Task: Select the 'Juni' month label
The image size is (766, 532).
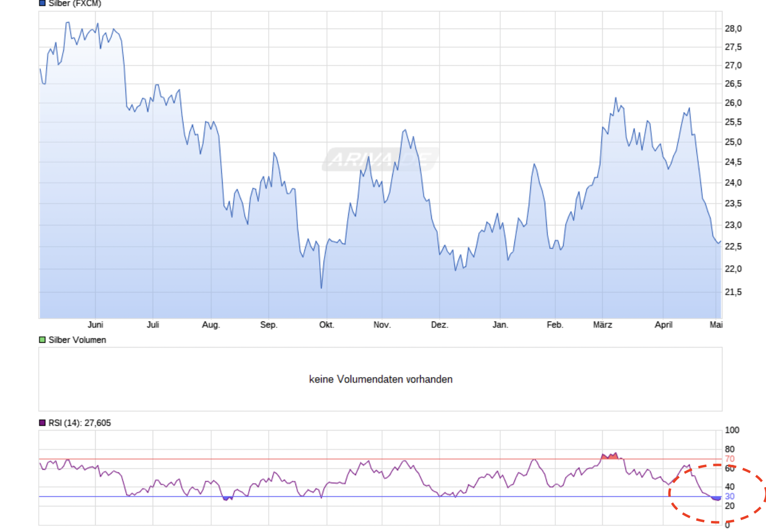Action: (x=95, y=325)
